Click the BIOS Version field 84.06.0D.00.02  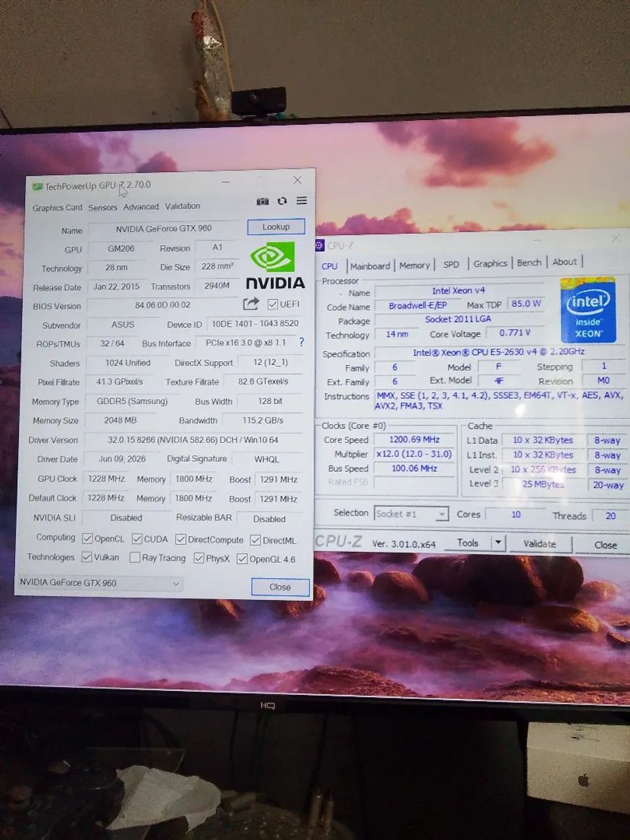[x=163, y=305]
